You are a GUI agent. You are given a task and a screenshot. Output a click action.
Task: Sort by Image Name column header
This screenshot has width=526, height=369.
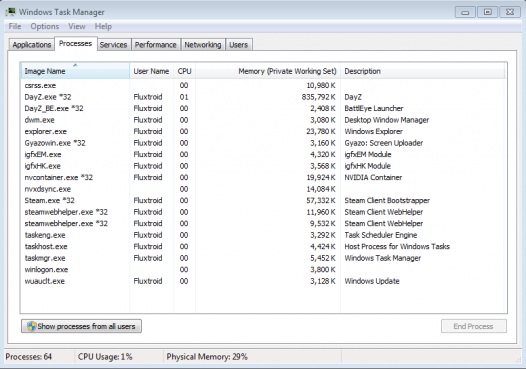click(x=75, y=71)
